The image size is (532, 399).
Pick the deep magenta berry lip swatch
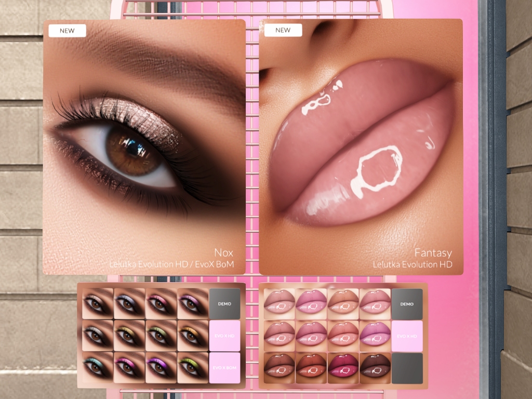tap(343, 368)
